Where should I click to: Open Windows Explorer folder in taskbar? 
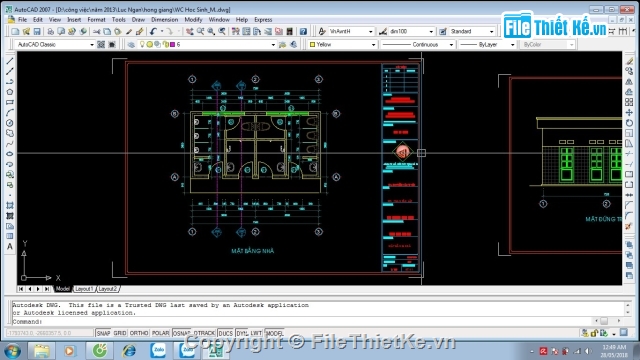[x=41, y=351]
